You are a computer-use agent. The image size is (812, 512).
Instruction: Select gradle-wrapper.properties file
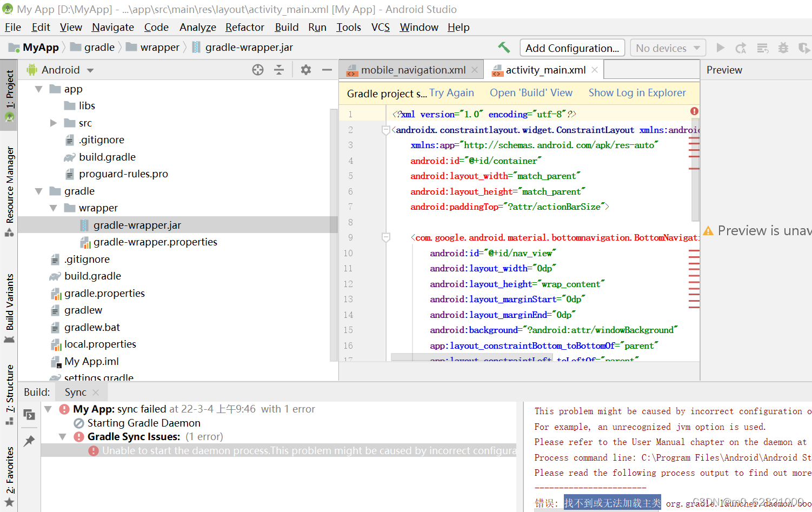155,242
